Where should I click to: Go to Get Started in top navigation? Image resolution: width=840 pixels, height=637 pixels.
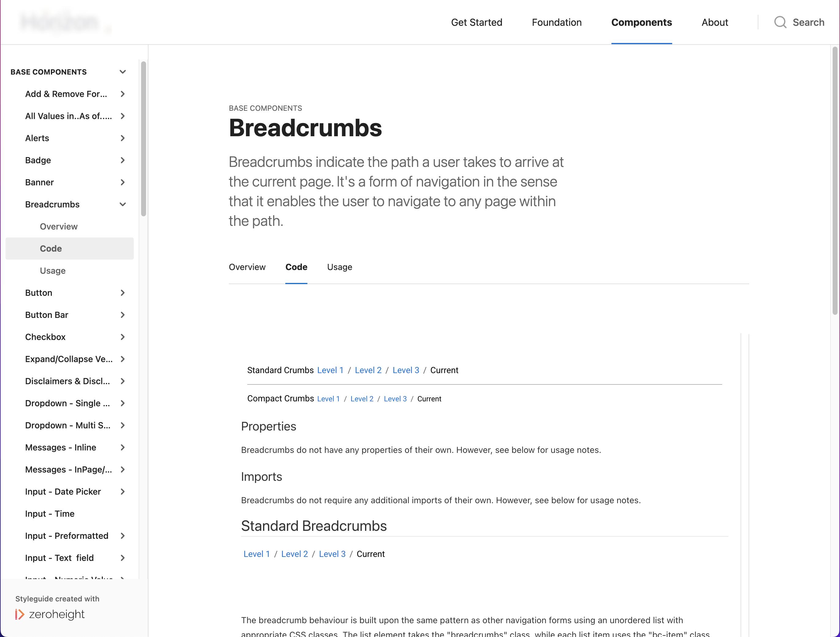pyautogui.click(x=476, y=22)
